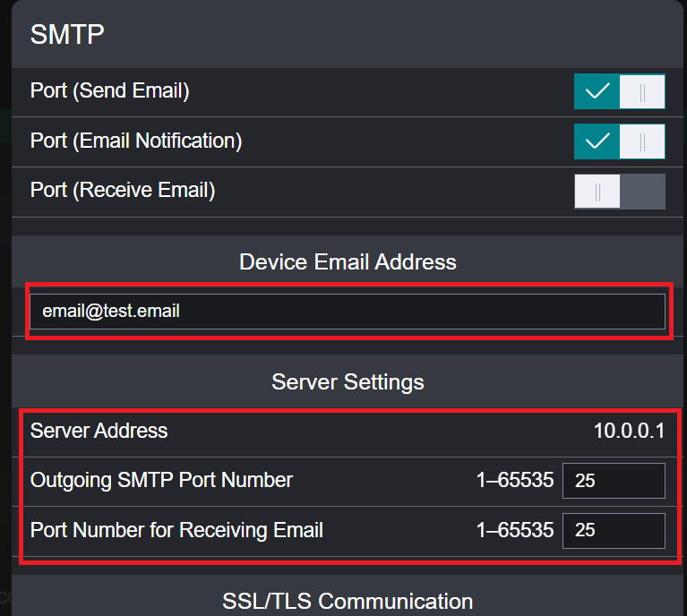Click the Server Address value 10.0.0.1
Viewport: 687px width, 616px height.
click(629, 431)
